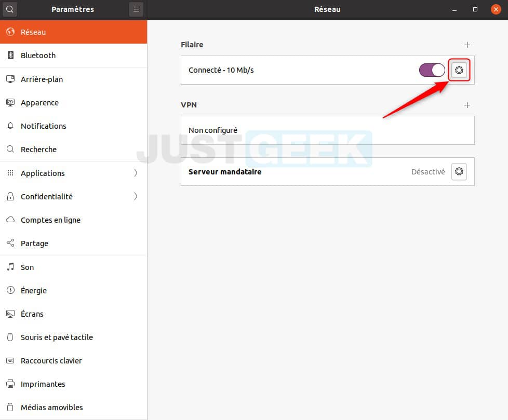Screen dimensions: 508x420
Task: Open Énergie settings
Action: [74, 290]
